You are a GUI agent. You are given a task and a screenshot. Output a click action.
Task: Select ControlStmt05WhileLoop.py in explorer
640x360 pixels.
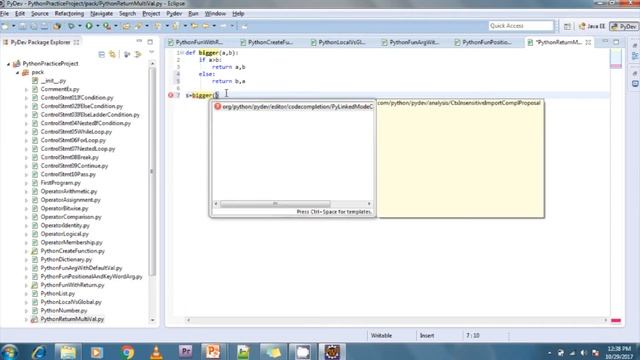point(76,132)
